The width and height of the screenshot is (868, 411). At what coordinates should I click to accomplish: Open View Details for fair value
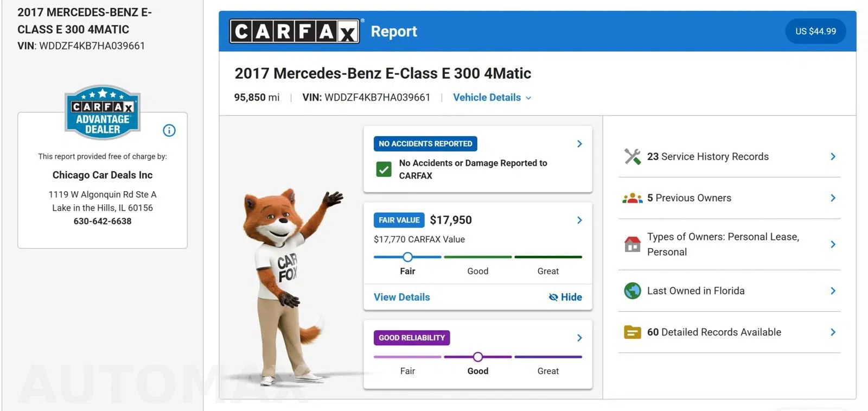[402, 297]
